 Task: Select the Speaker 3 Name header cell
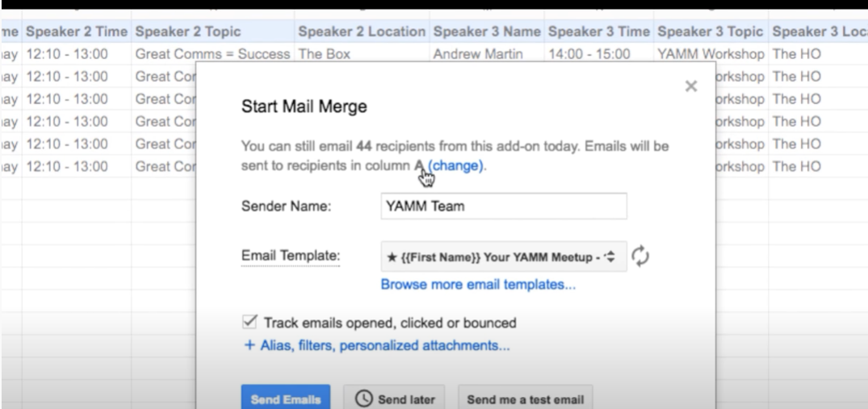point(487,31)
